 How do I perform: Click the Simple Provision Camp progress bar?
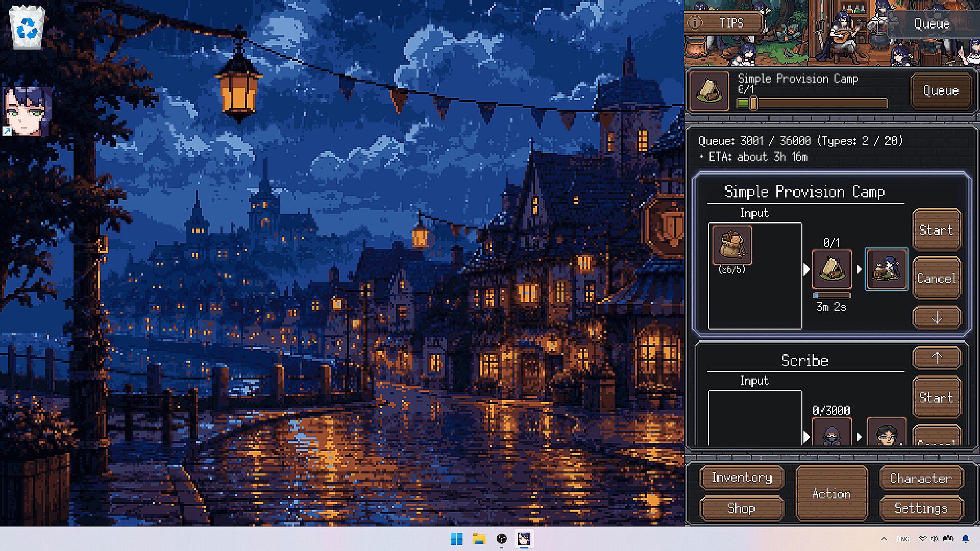coord(813,104)
